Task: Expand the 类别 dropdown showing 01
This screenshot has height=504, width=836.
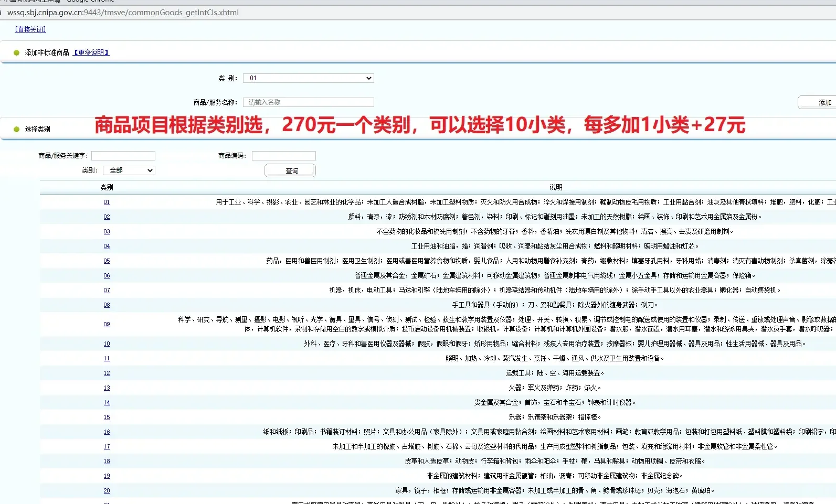Action: click(309, 78)
